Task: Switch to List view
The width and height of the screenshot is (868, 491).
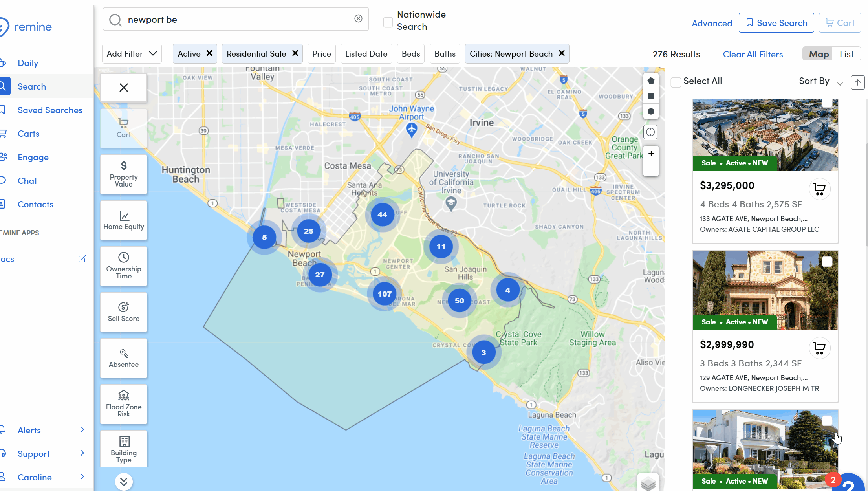Action: pyautogui.click(x=846, y=54)
